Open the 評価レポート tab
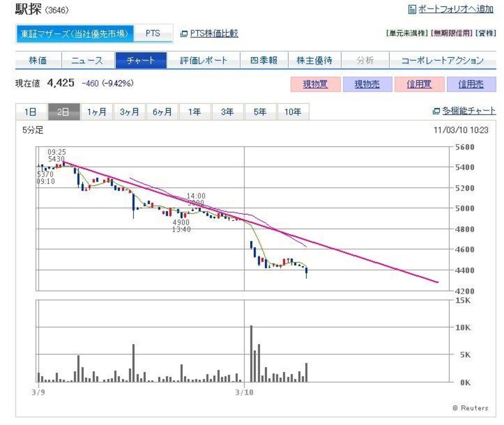 point(204,60)
